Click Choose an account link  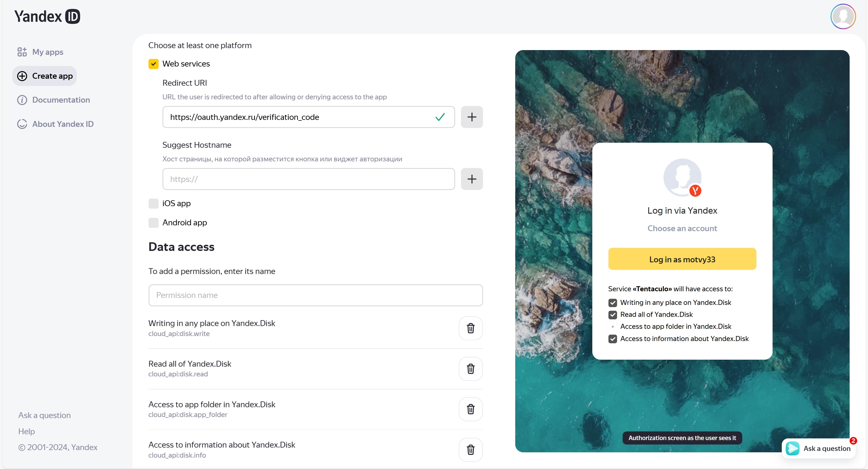682,228
